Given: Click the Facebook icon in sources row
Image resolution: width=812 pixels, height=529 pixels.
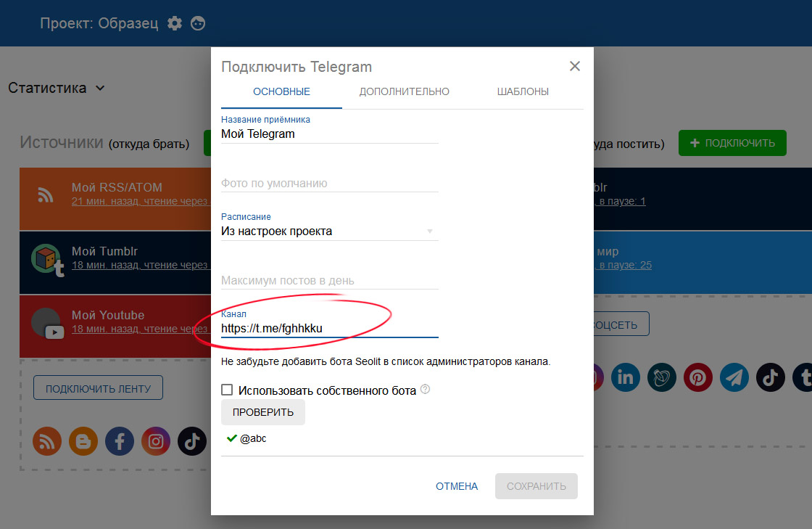Looking at the screenshot, I should pos(120,441).
